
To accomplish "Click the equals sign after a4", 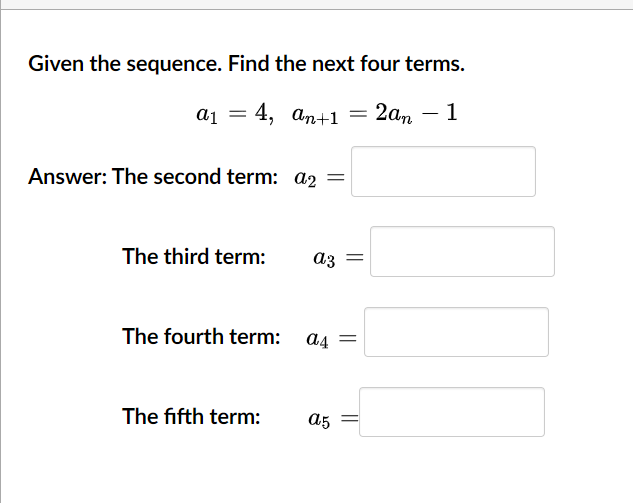I will [348, 338].
